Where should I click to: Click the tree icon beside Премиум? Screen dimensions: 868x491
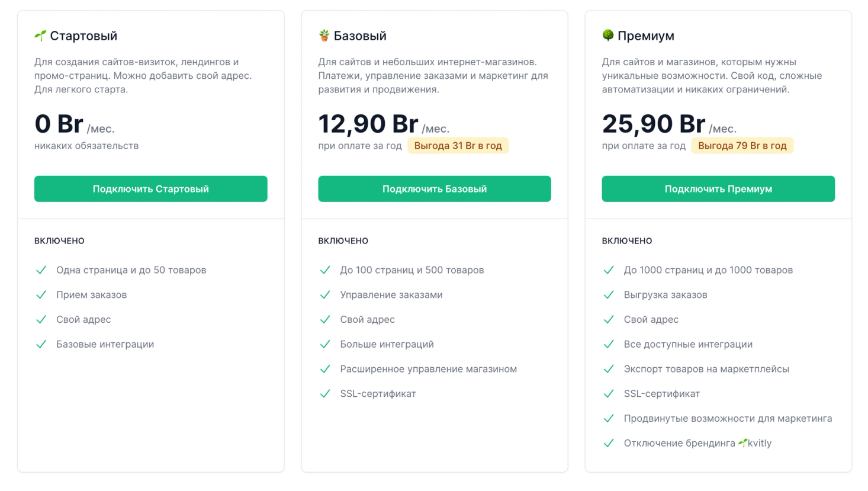(x=607, y=36)
